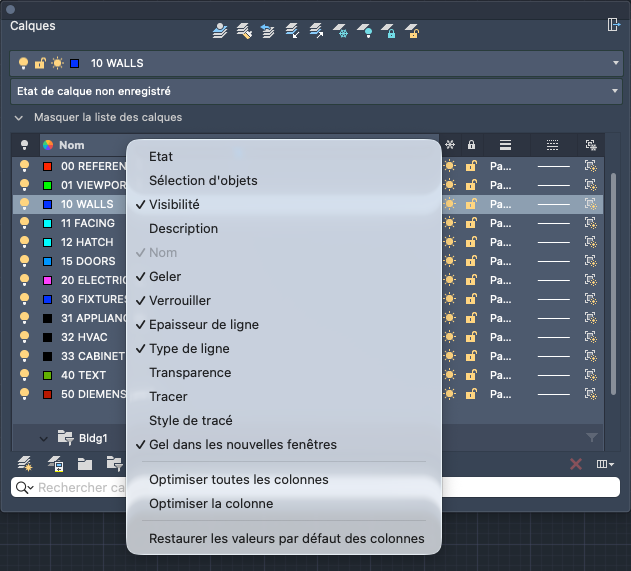Click the dock panel icon at top right
This screenshot has height=571, width=631.
613,25
